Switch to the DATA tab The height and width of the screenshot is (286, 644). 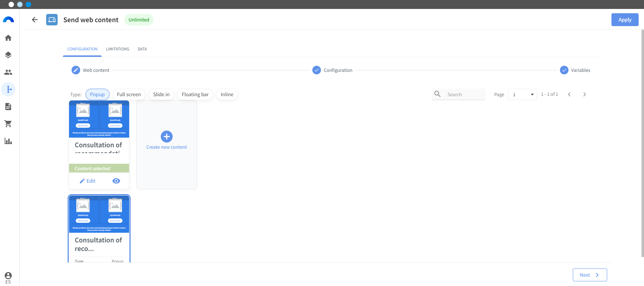142,49
